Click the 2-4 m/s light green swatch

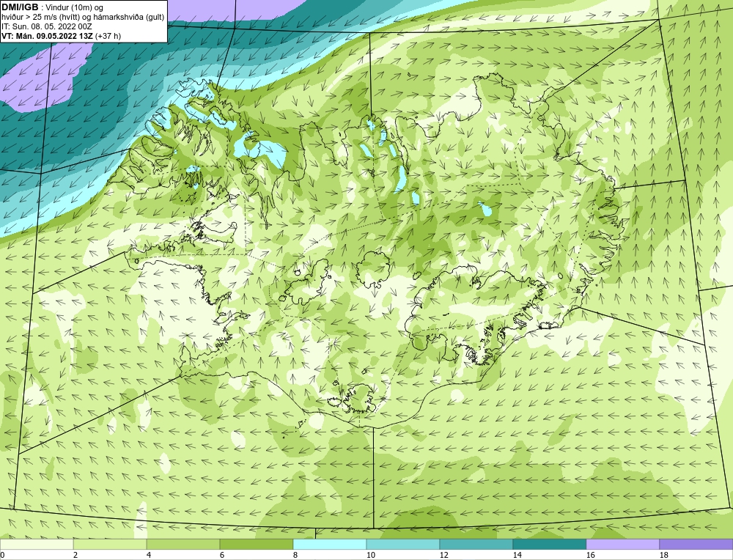(110, 544)
